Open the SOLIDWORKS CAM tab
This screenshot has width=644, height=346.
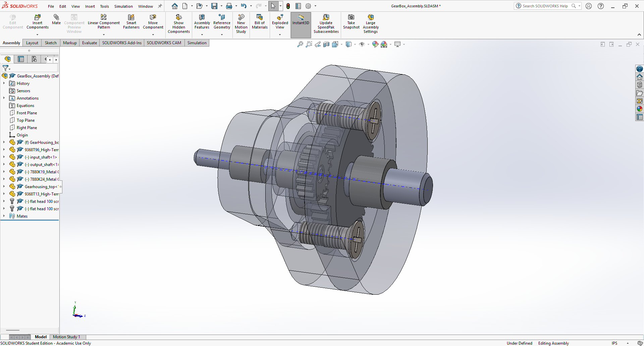164,43
